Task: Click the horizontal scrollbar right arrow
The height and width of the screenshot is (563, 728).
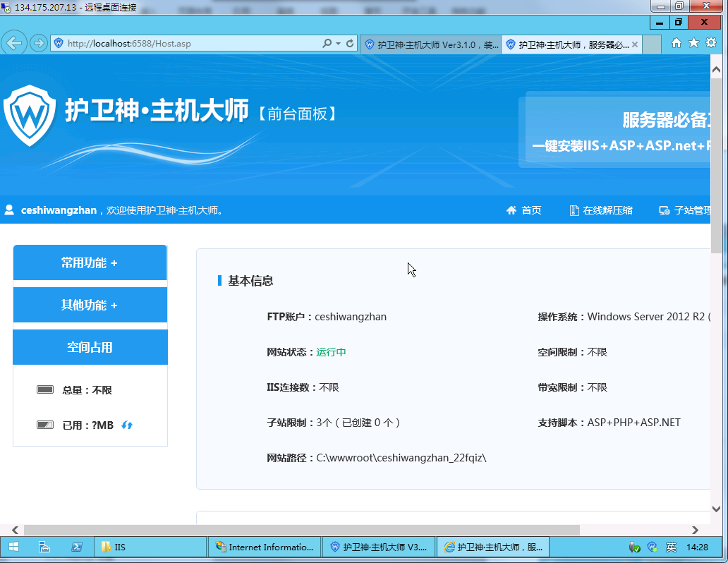Action: click(695, 530)
